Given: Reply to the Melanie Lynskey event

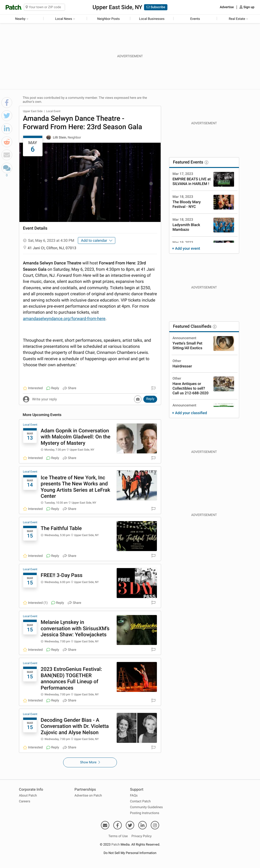Looking at the screenshot, I should coord(53,650).
